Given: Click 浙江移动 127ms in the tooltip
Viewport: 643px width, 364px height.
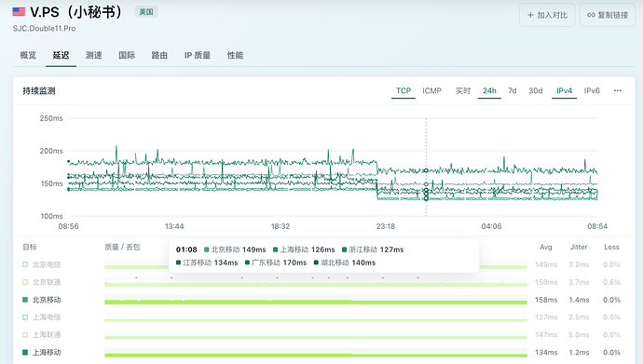Looking at the screenshot, I should click(373, 249).
